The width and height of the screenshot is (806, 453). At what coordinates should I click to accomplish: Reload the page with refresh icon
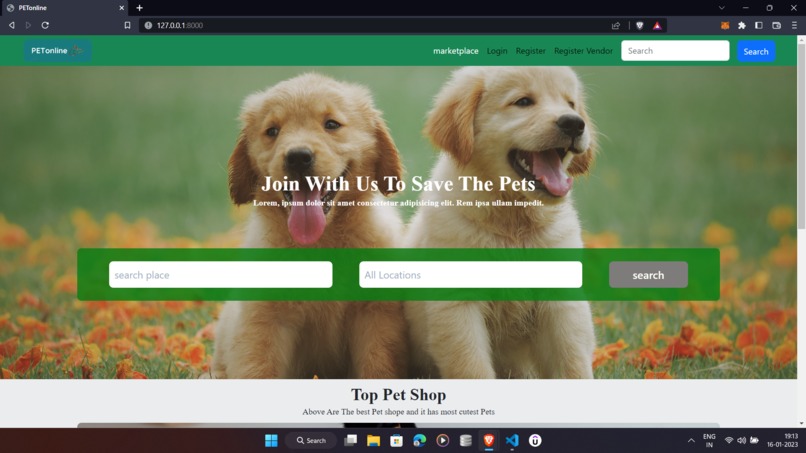(45, 25)
